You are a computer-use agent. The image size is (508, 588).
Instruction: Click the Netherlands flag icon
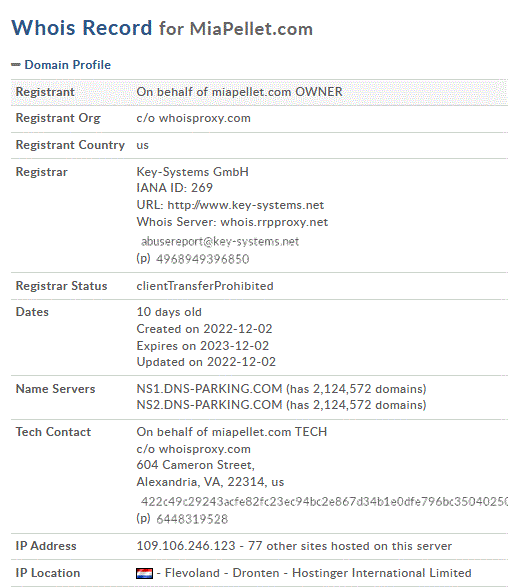144,573
